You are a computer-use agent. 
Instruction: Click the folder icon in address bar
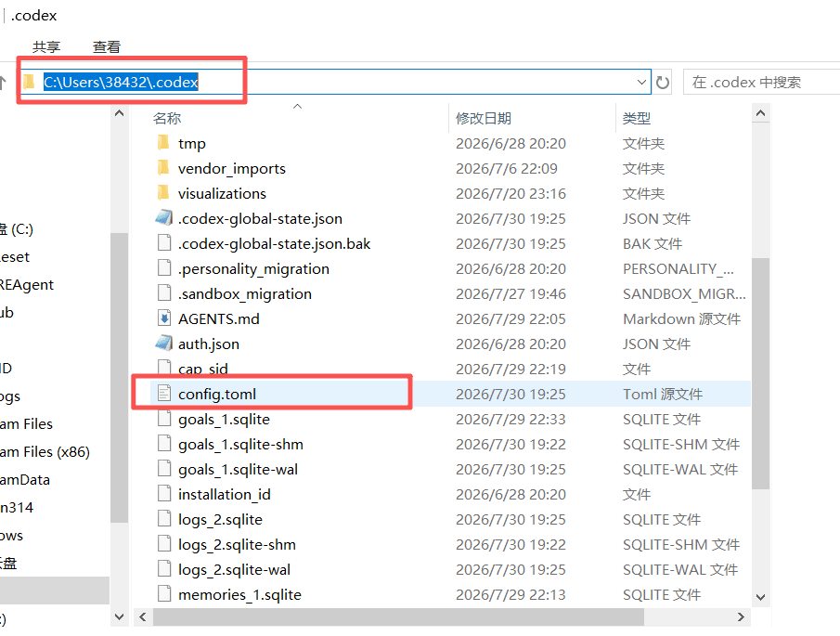(x=29, y=82)
